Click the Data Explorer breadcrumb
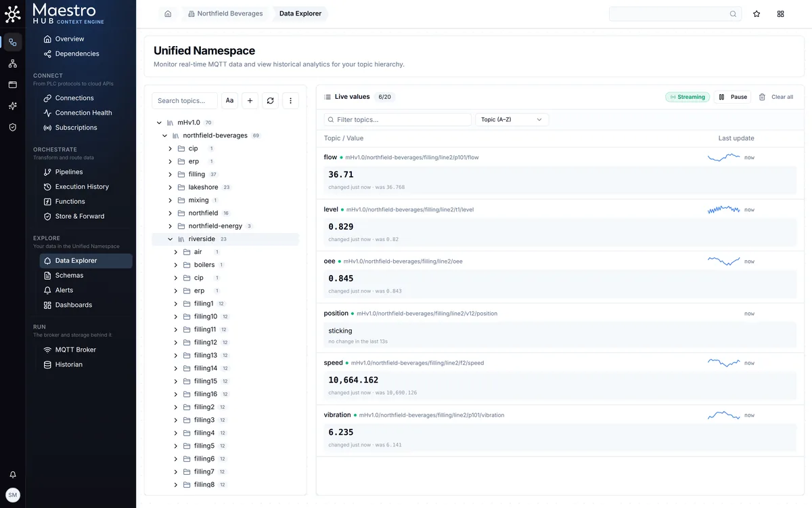This screenshot has width=812, height=508. click(x=300, y=14)
